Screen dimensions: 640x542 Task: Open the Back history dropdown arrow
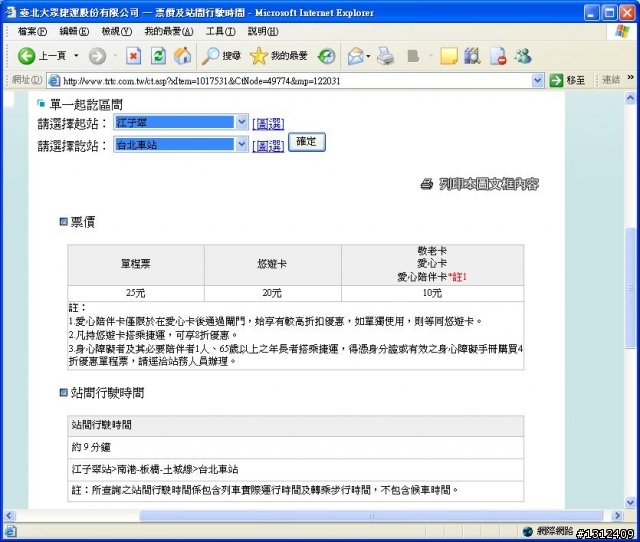click(76, 56)
